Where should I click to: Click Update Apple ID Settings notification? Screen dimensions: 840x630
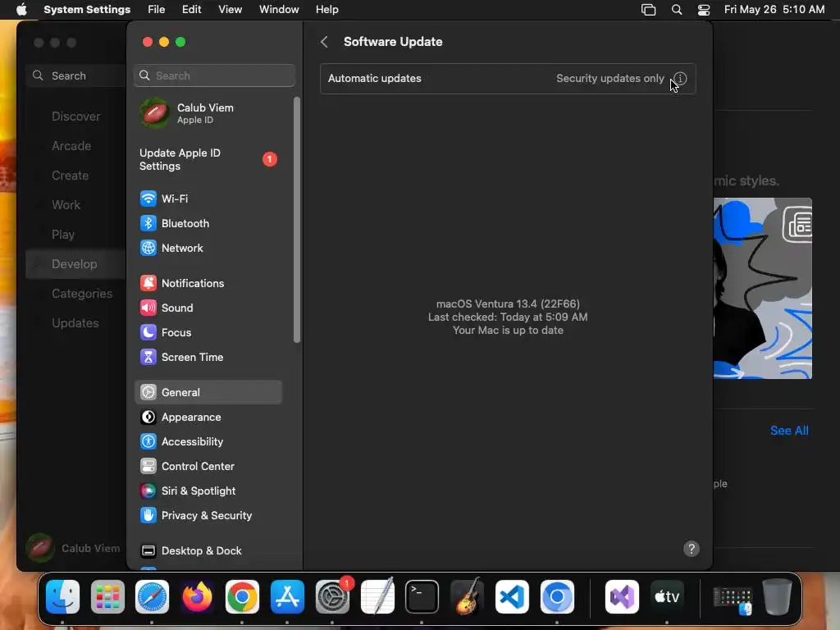pyautogui.click(x=208, y=159)
